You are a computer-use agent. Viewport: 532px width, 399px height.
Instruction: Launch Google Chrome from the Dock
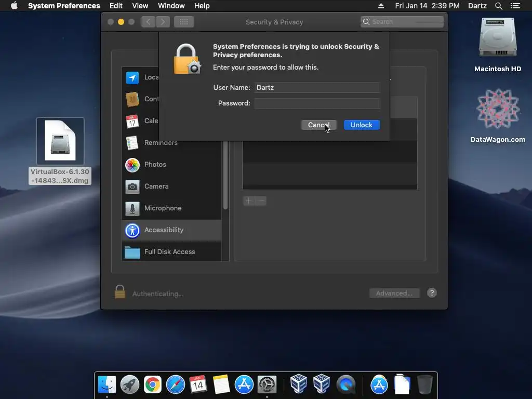pyautogui.click(x=152, y=384)
